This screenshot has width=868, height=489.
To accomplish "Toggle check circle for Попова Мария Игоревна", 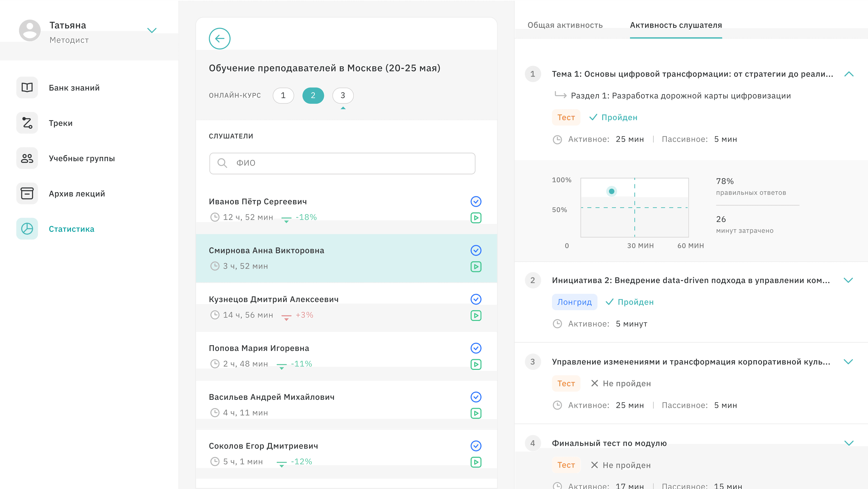I will [475, 348].
